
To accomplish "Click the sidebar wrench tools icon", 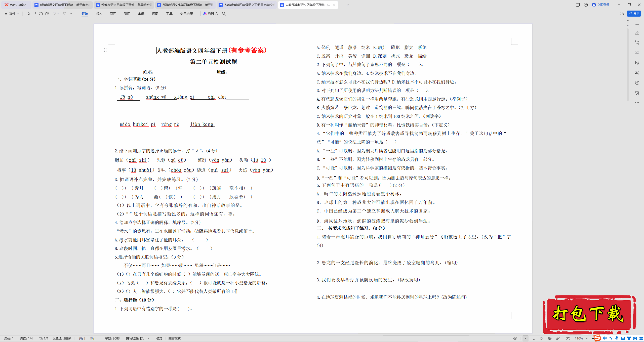I will tap(637, 73).
